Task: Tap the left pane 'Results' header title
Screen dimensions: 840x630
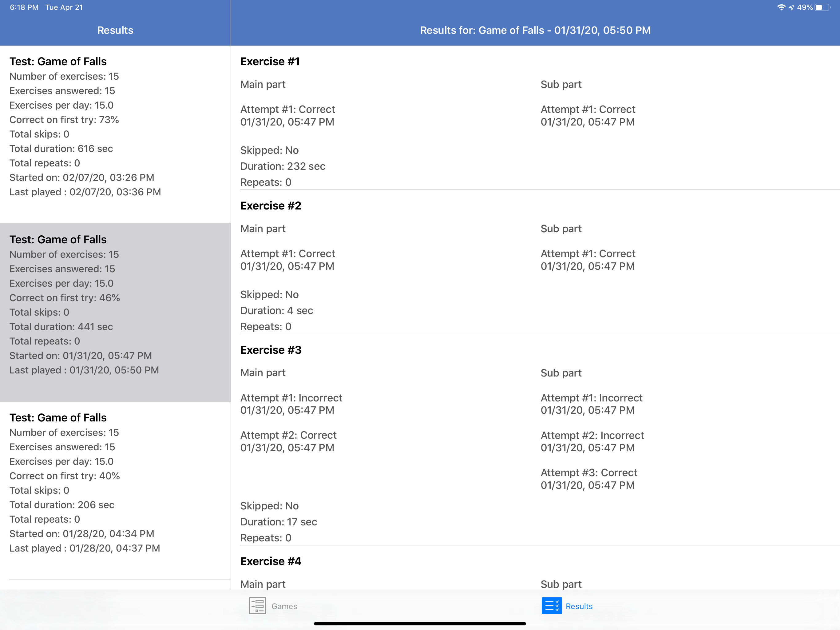Action: 115,30
